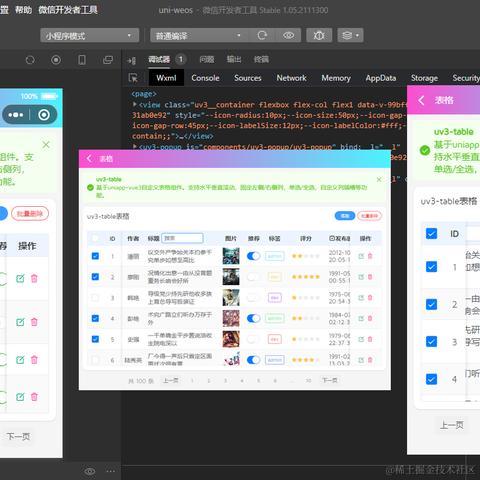480x480 pixels.
Task: Click 上一页 button in right panel
Action: point(452,425)
